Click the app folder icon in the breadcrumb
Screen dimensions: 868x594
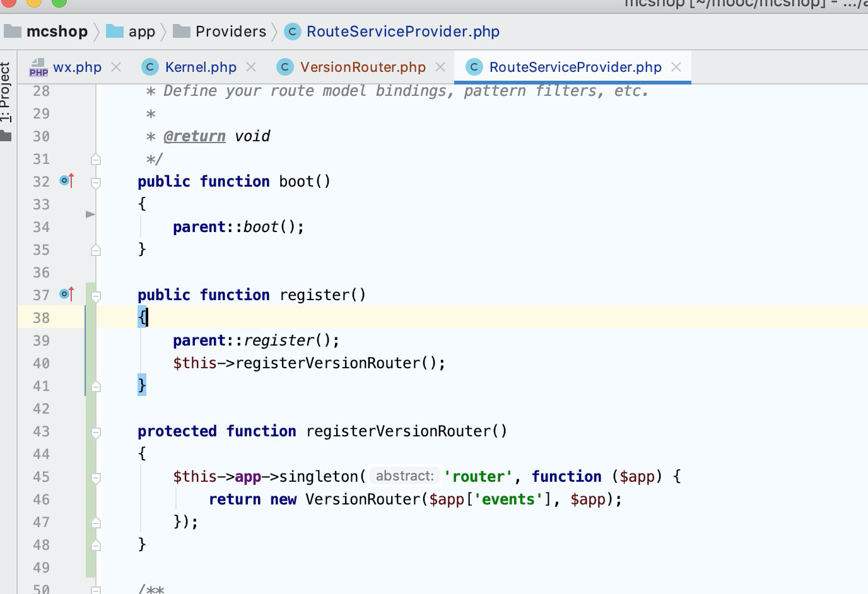click(115, 31)
